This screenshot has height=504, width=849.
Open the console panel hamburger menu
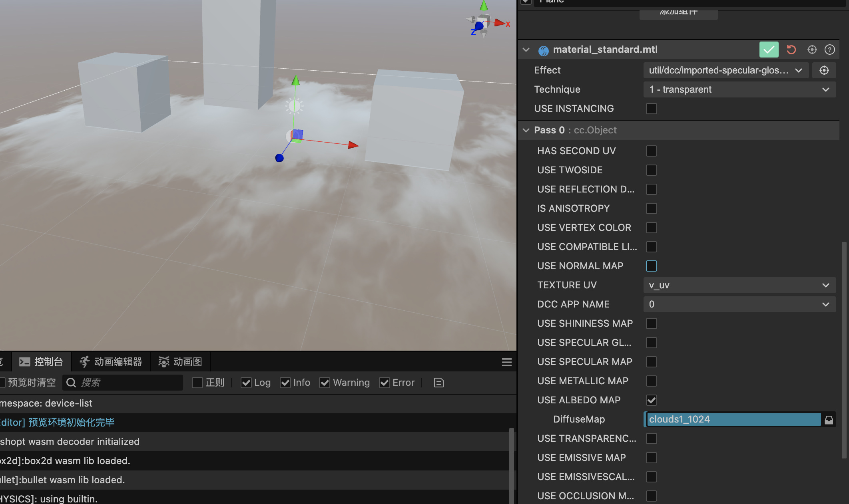tap(506, 362)
